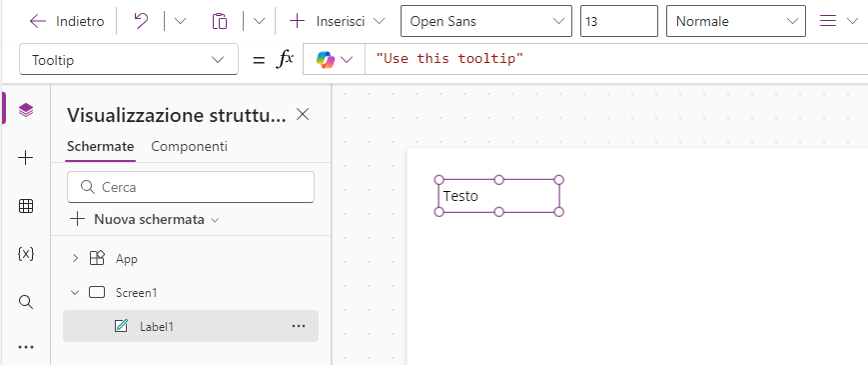Switch to the Componenti tab

pyautogui.click(x=190, y=147)
